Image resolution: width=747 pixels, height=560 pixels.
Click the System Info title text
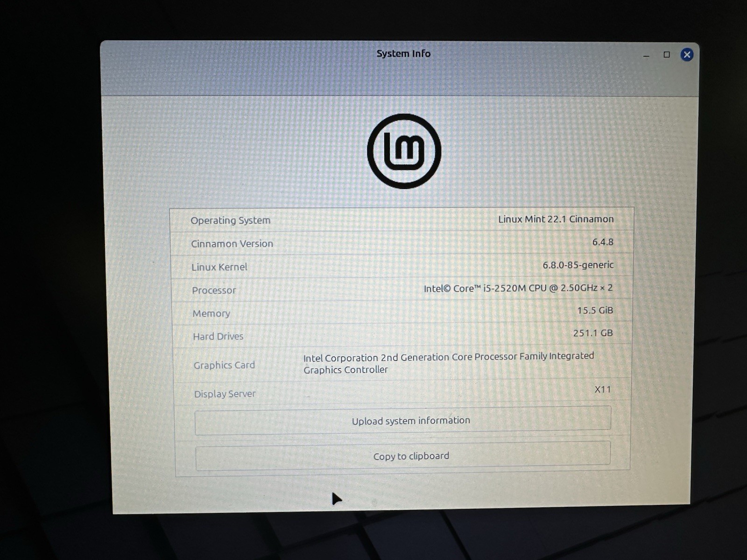(x=403, y=54)
